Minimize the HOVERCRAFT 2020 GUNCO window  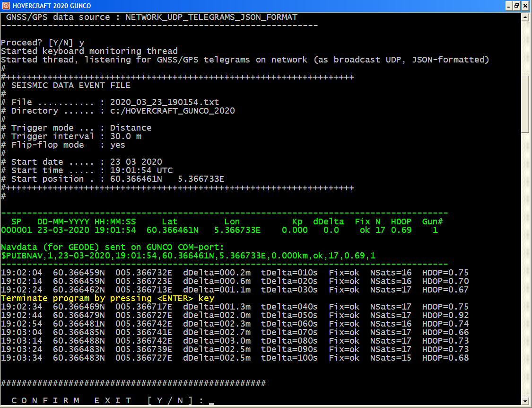click(509, 5)
